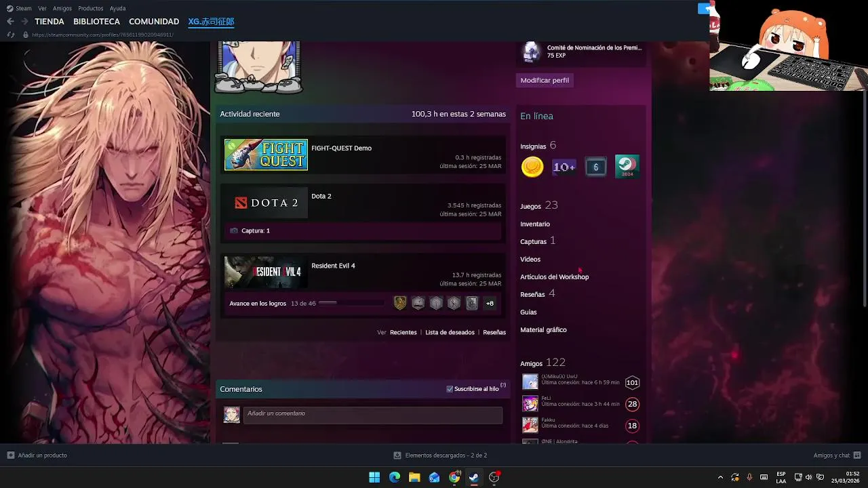Open the Amigos y chat icon
The image size is (868, 488).
857,455
